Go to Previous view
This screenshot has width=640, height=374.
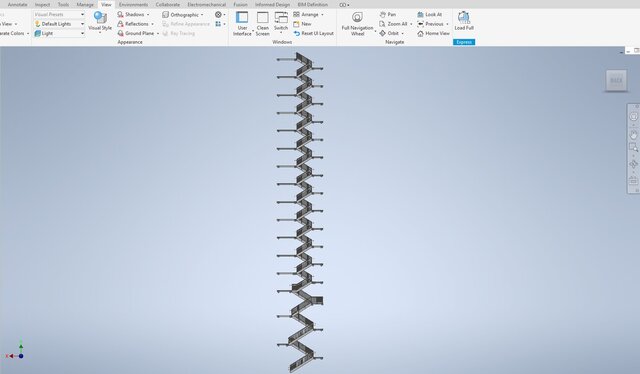pos(430,24)
